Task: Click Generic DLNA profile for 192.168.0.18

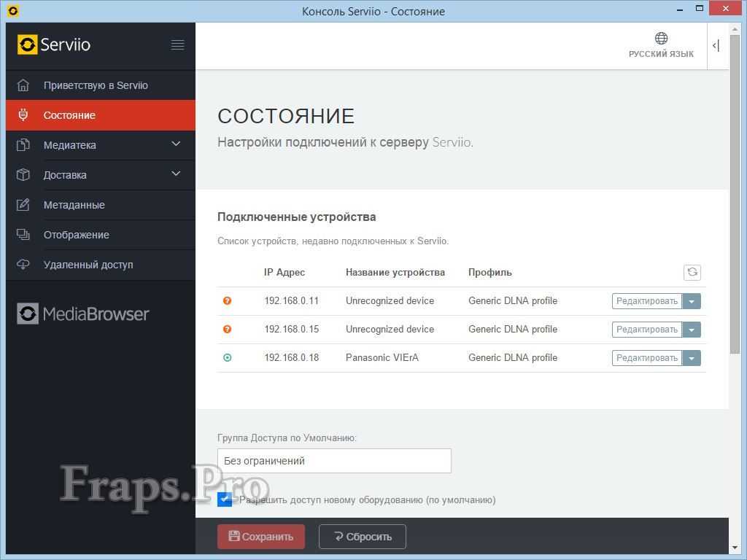Action: tap(513, 357)
